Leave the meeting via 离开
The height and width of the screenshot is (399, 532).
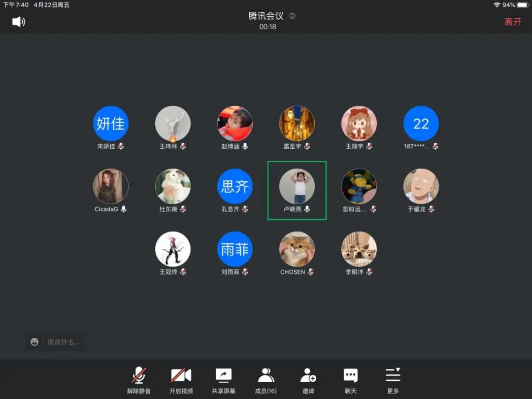pos(513,22)
